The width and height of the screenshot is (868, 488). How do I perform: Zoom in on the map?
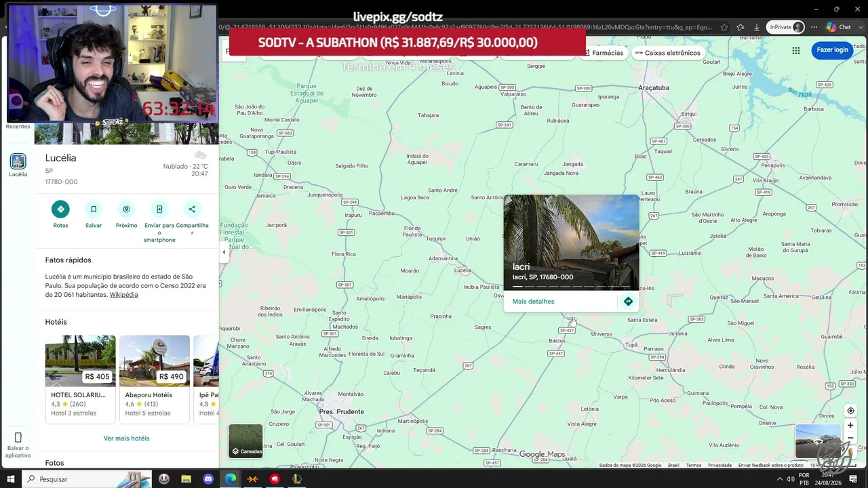(850, 426)
